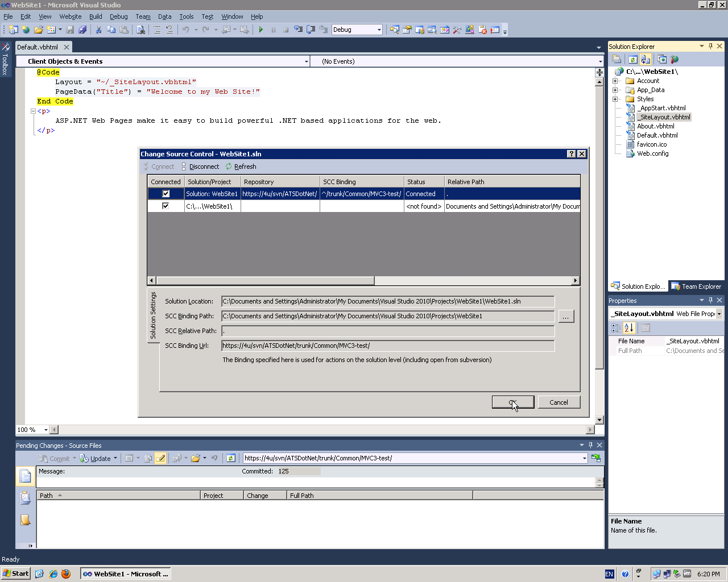Viewport: 728px width, 582px height.
Task: Click the Issues clipboard icon in Pending Changes sidebar
Action: click(x=25, y=498)
